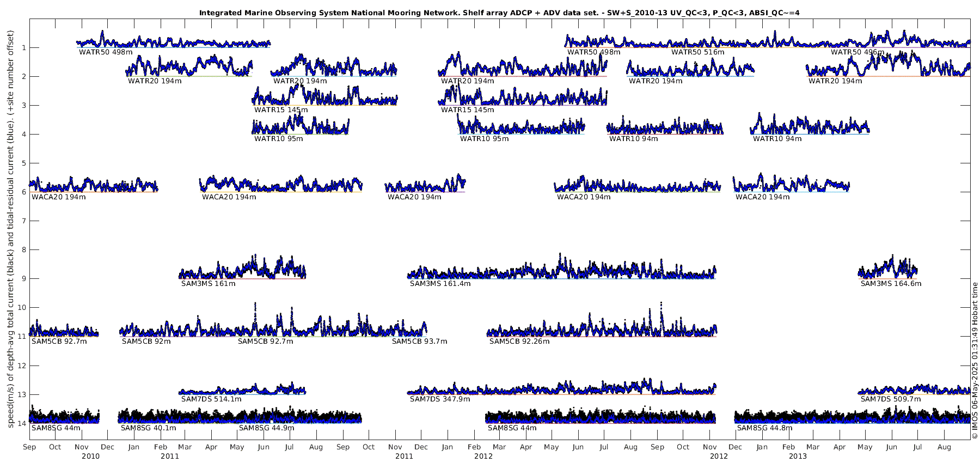
Task: Click the SAM8SG 40.1m label
Action: (149, 428)
